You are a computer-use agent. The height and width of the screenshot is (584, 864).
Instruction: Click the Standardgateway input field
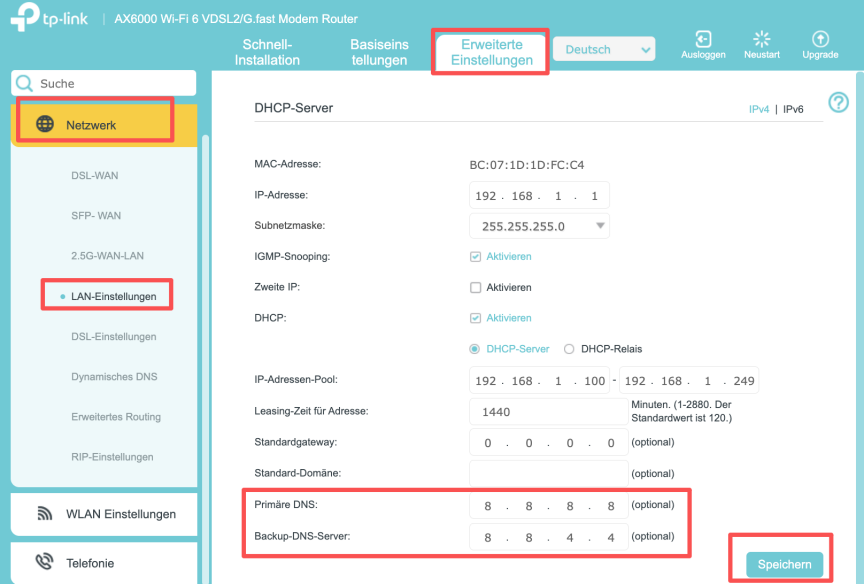coord(548,442)
